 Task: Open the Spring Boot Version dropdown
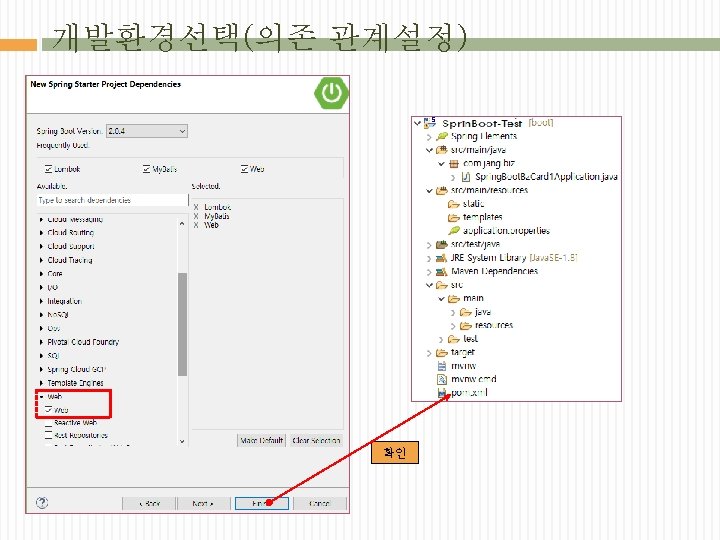147,131
